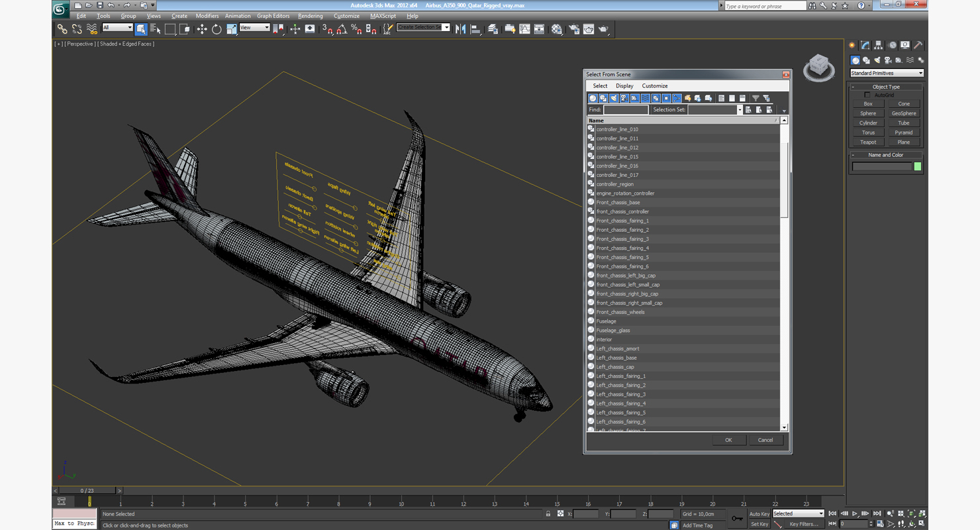Click OK in Select From Scene
Viewport: 980px width, 530px height.
(x=728, y=440)
